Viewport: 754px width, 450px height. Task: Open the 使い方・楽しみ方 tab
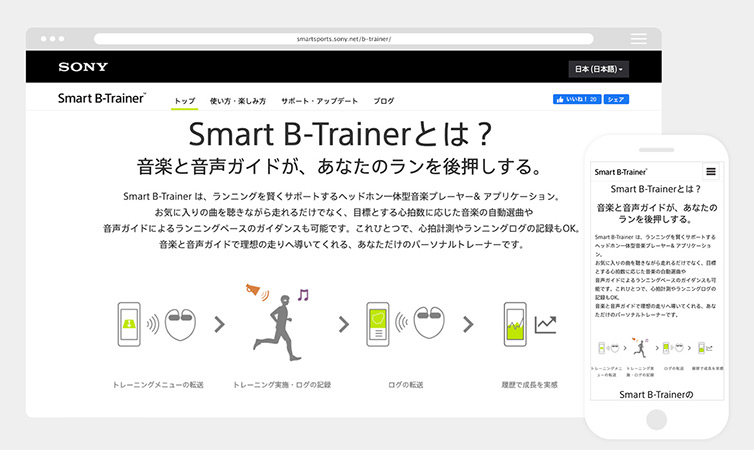tap(238, 101)
